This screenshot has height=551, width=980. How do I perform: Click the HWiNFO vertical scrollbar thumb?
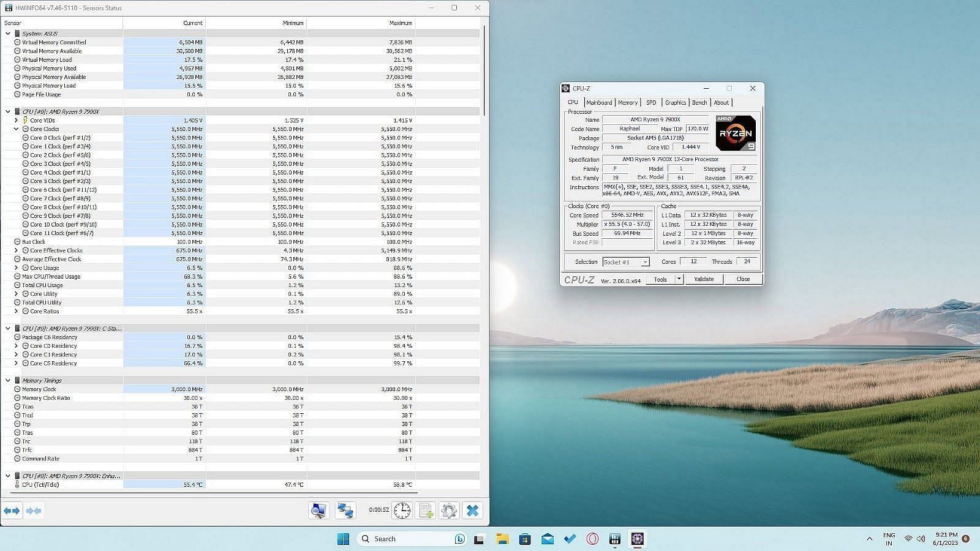pyautogui.click(x=484, y=70)
